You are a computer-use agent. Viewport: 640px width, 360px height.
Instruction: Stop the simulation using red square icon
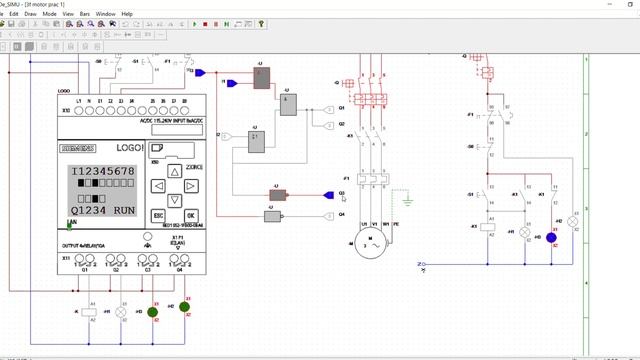pos(205,24)
